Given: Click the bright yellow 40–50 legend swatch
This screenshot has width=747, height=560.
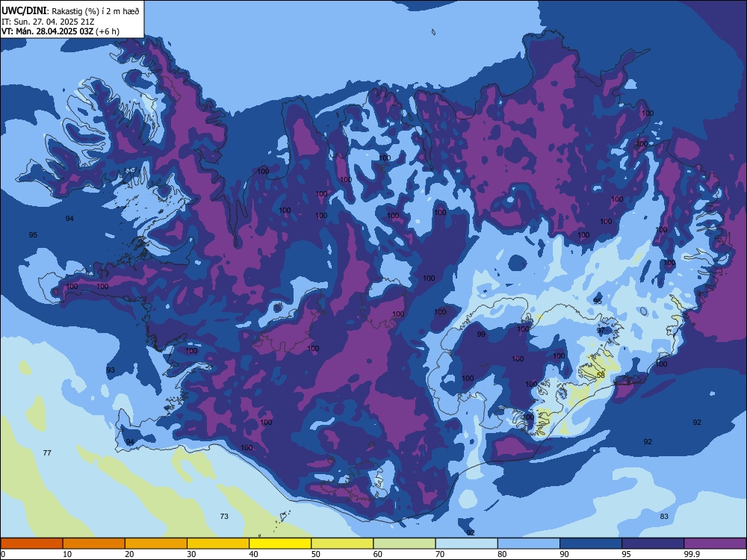Looking at the screenshot, I should pyautogui.click(x=280, y=544).
